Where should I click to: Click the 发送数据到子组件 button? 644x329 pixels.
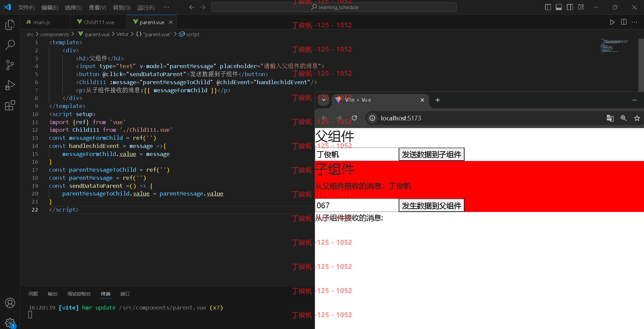(x=431, y=154)
